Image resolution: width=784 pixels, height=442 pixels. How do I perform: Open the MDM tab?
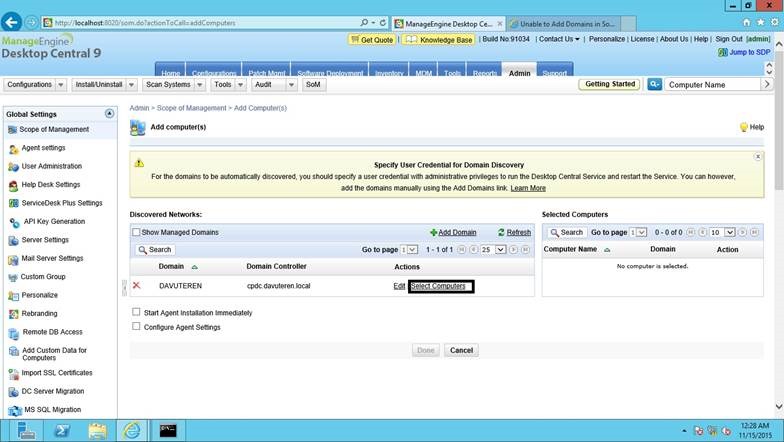click(x=424, y=70)
